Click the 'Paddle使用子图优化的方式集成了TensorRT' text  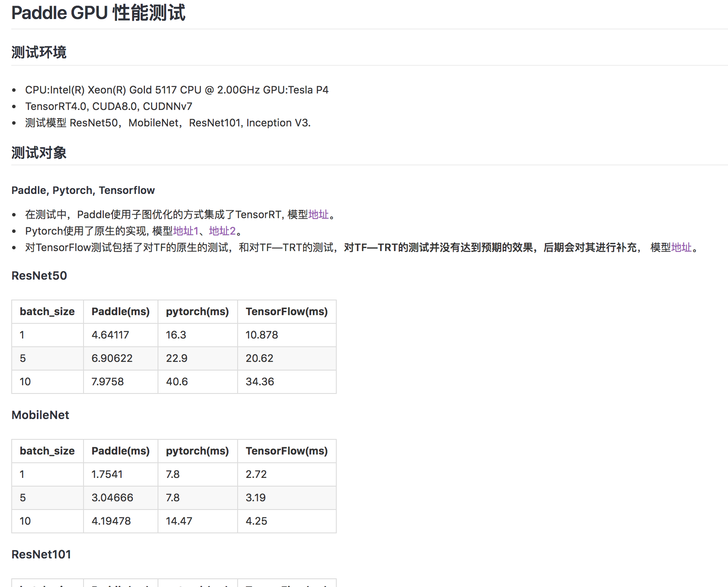pos(179,215)
